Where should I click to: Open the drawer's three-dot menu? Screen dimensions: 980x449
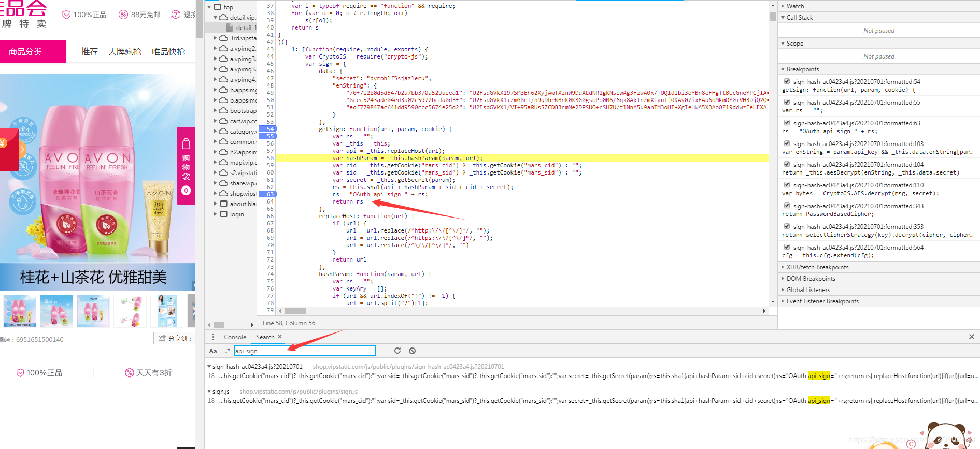(x=213, y=337)
